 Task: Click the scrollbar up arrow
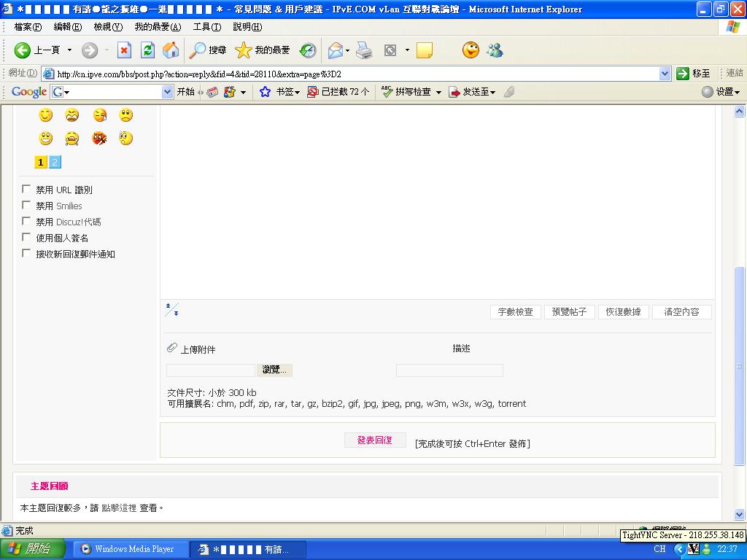tap(740, 112)
